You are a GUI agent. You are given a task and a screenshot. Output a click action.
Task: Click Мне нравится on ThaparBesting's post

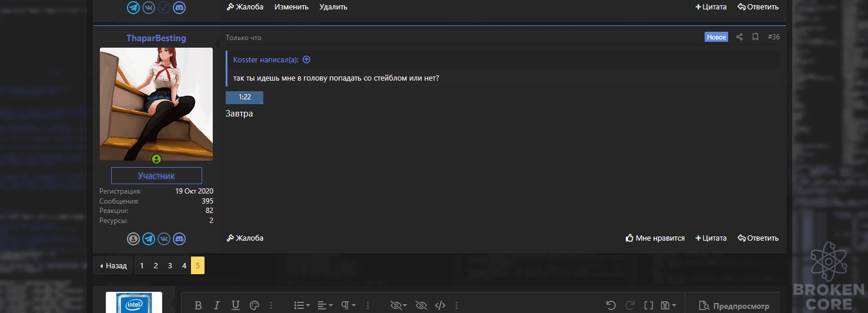coord(655,238)
